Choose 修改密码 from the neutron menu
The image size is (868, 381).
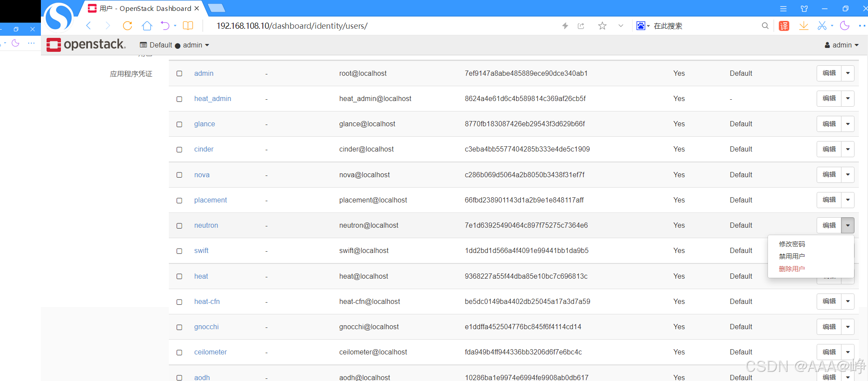tap(792, 244)
